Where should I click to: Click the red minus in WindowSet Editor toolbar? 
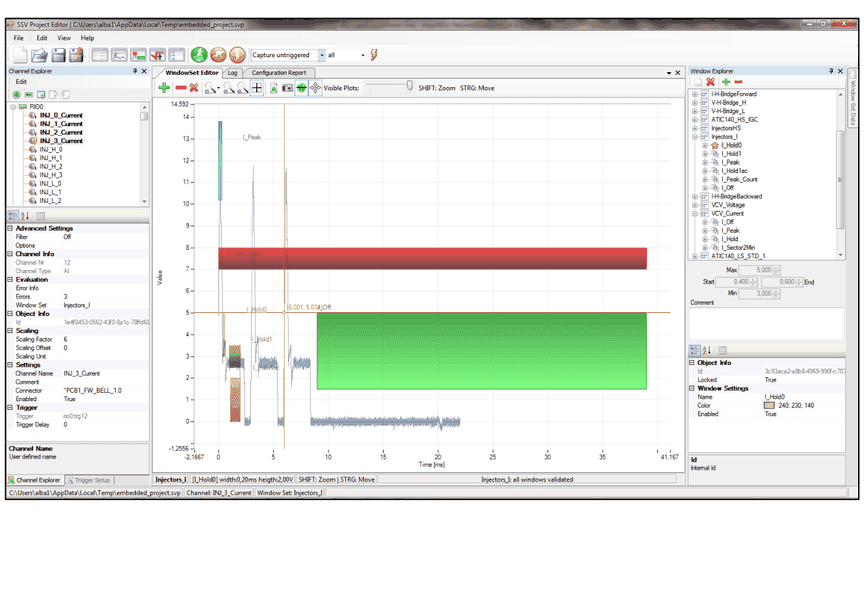(x=181, y=88)
